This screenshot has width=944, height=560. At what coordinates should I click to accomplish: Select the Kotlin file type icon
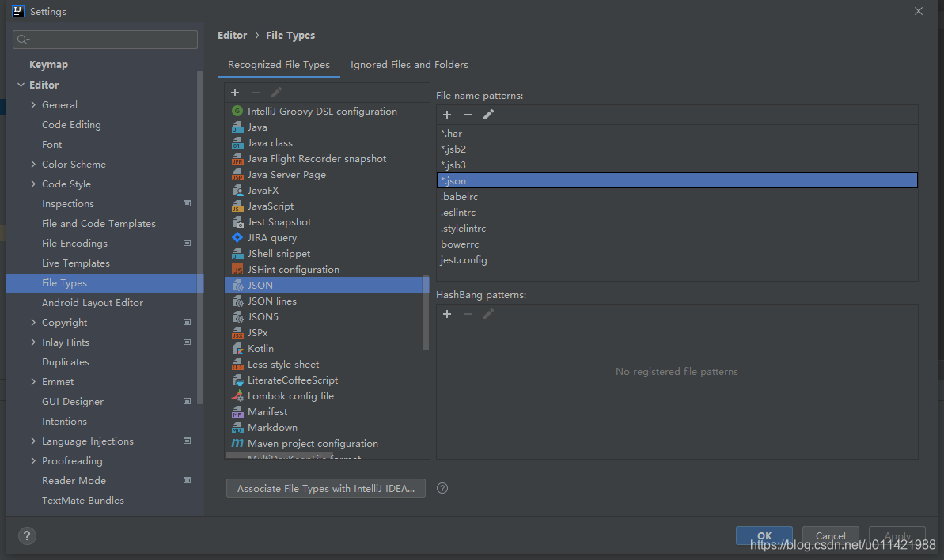tap(237, 348)
